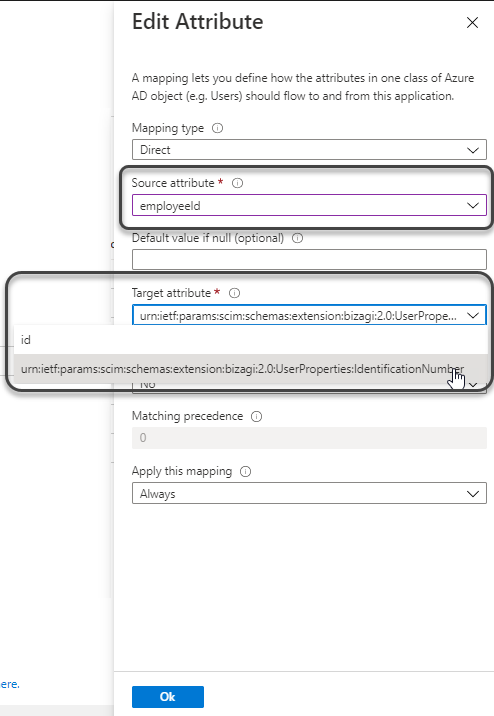Select the id option in list
Image resolution: width=494 pixels, height=716 pixels.
tap(251, 340)
